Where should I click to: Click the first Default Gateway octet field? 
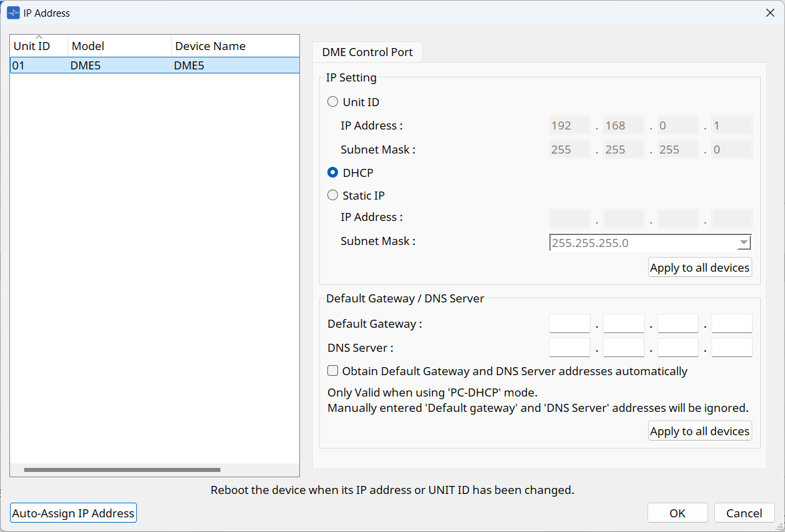click(x=570, y=324)
